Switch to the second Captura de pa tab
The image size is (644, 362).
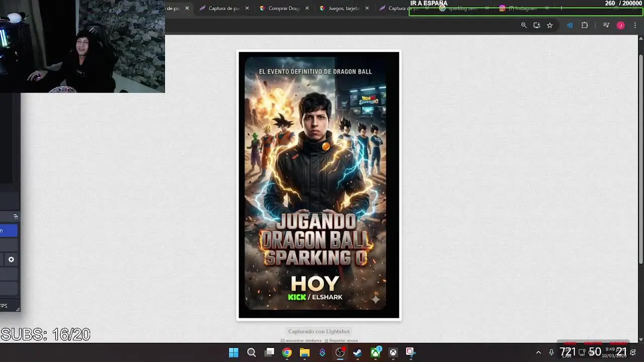click(x=405, y=8)
